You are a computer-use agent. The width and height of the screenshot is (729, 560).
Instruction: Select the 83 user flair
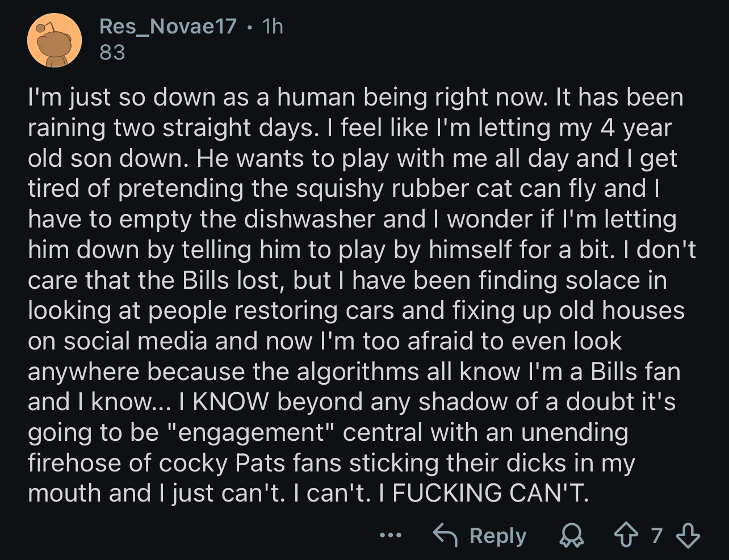click(112, 52)
